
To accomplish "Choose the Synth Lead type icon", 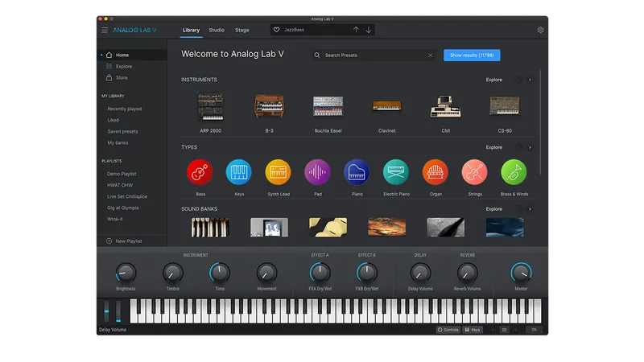I will [278, 172].
